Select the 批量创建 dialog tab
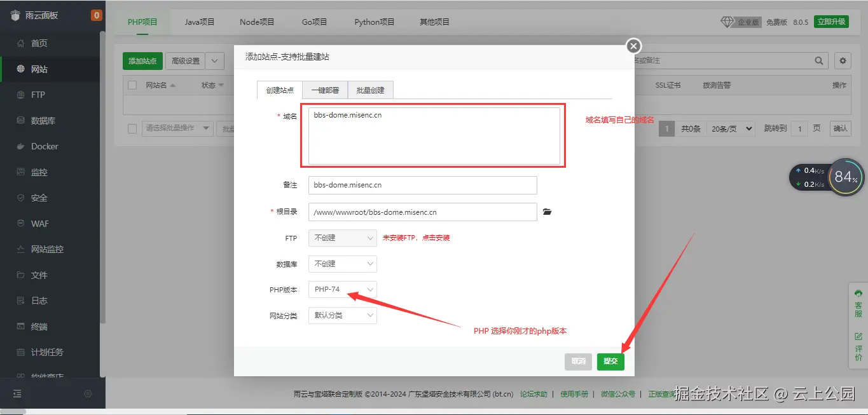Screen dimensions: 868x415 [x=370, y=90]
